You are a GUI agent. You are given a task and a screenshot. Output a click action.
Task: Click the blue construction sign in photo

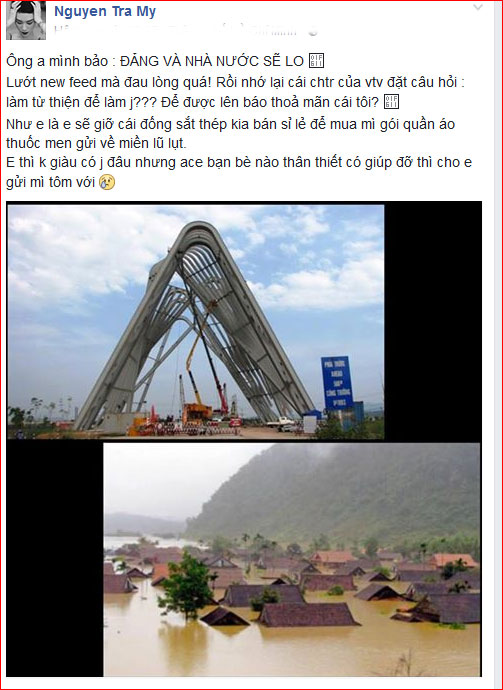click(x=337, y=383)
